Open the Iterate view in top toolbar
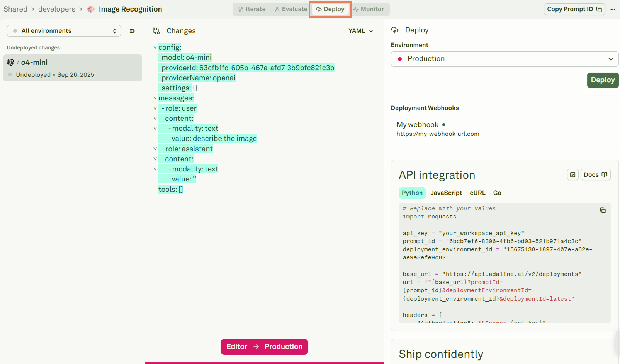The width and height of the screenshot is (620, 364). click(251, 9)
